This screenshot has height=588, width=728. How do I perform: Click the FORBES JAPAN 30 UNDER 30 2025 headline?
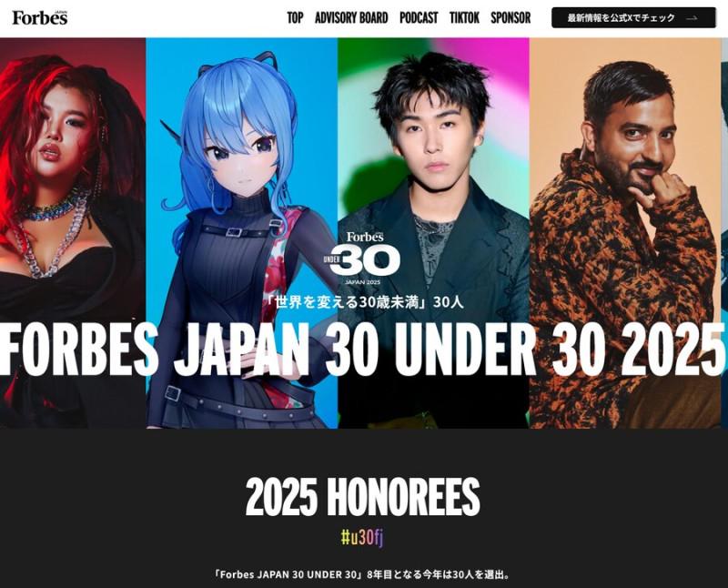(x=362, y=349)
